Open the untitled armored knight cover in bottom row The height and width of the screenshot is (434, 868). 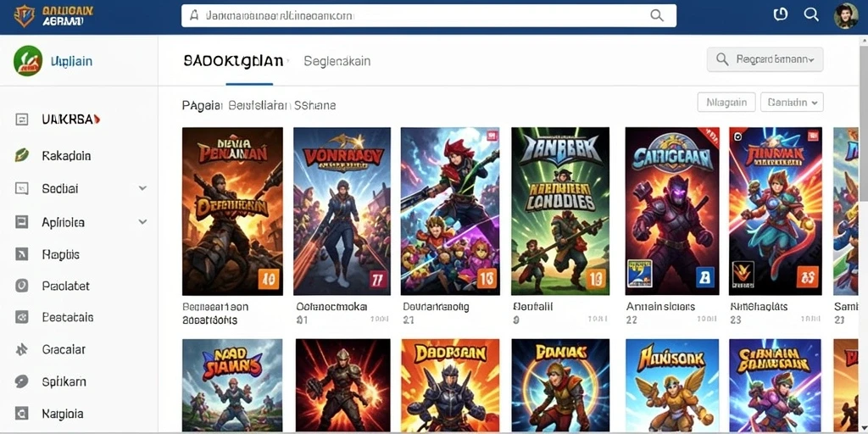pyautogui.click(x=342, y=386)
